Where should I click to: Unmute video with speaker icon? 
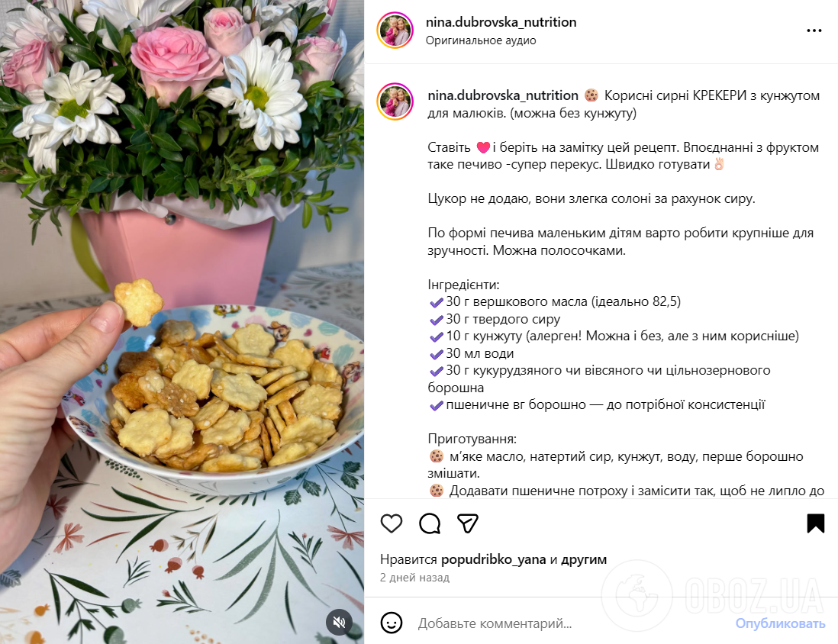coord(340,622)
